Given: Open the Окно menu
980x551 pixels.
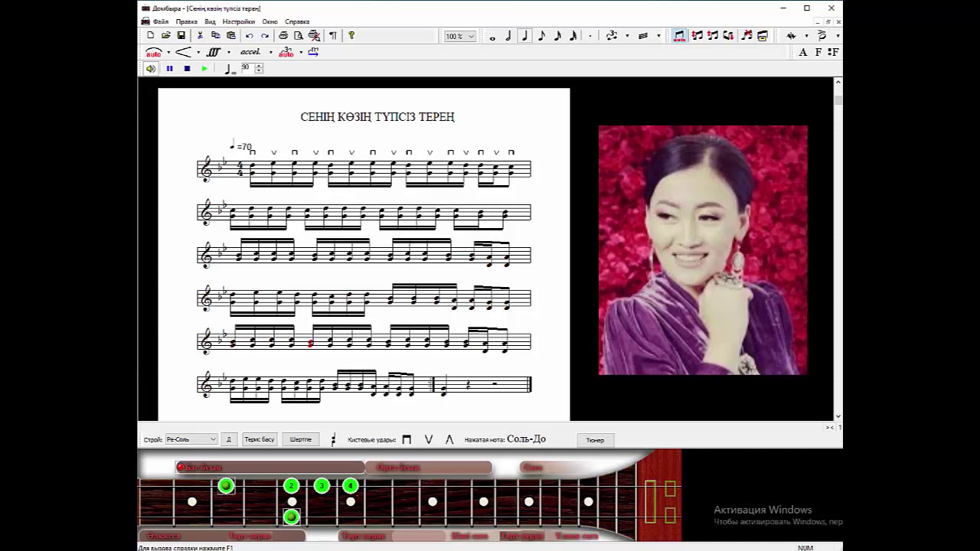Looking at the screenshot, I should [269, 21].
